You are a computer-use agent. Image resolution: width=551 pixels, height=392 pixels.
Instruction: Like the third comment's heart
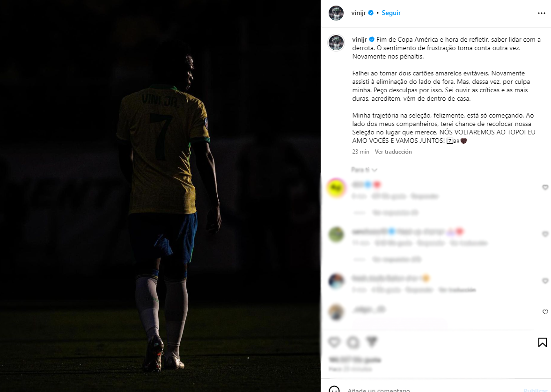coord(545,281)
